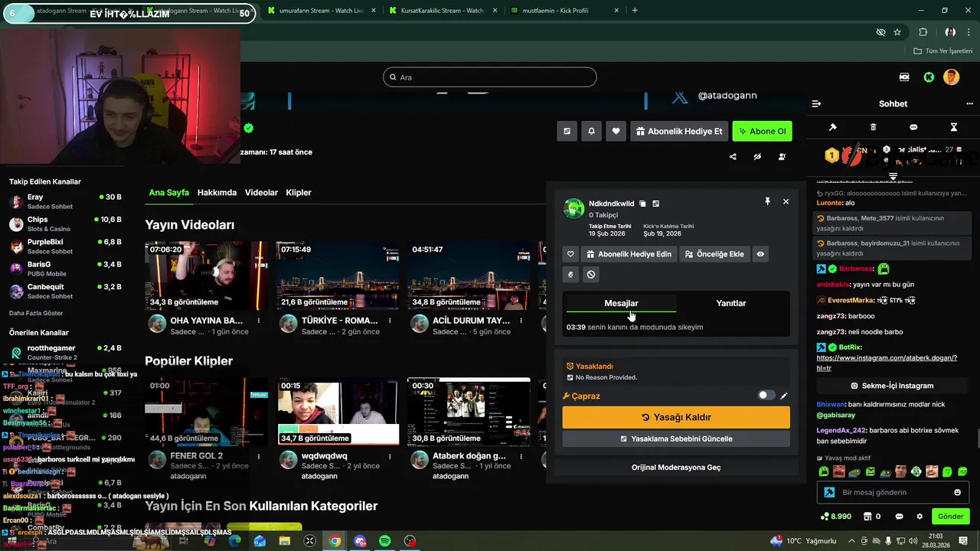Focus the Ara search field
The height and width of the screenshot is (551, 980).
490,77
